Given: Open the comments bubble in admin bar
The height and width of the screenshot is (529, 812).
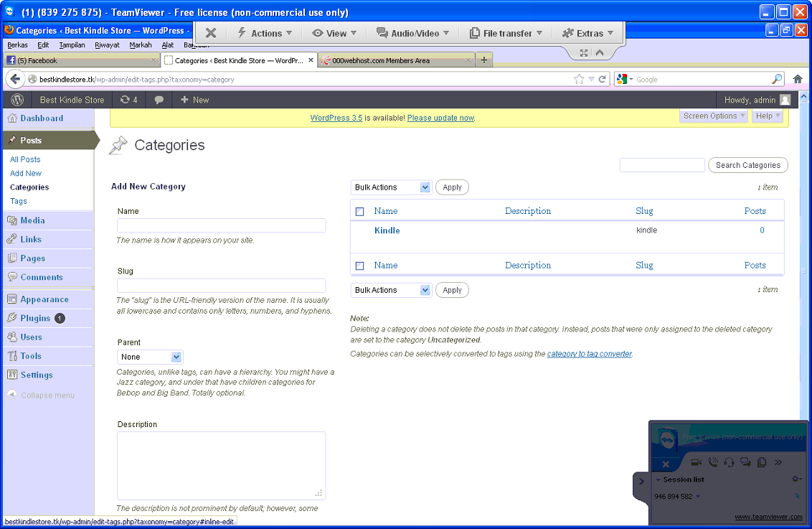Looking at the screenshot, I should (x=159, y=100).
